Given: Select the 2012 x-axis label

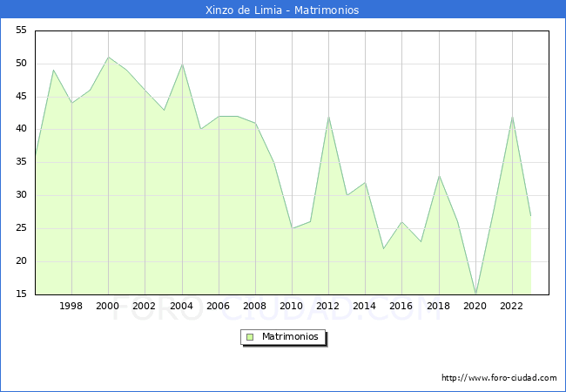Looking at the screenshot, I should coord(327,306).
